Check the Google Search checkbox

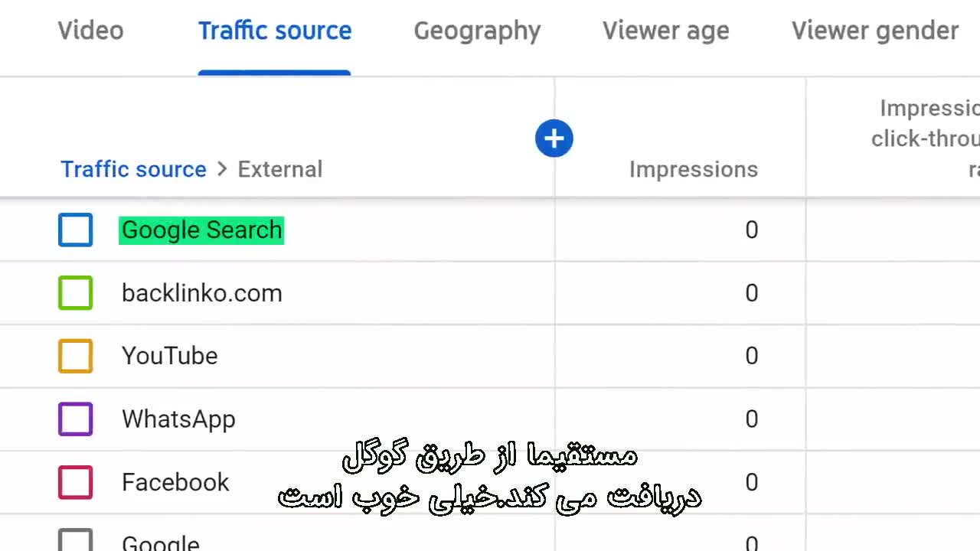pyautogui.click(x=76, y=230)
